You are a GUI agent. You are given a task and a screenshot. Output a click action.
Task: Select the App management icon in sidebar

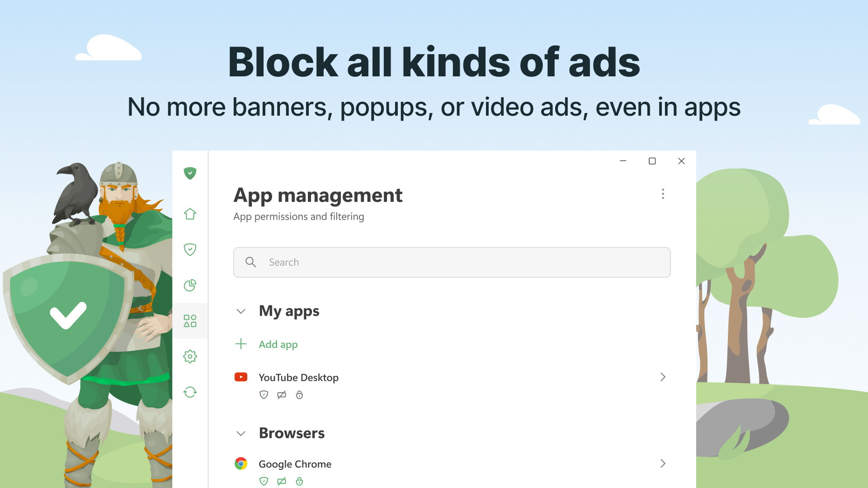point(190,321)
